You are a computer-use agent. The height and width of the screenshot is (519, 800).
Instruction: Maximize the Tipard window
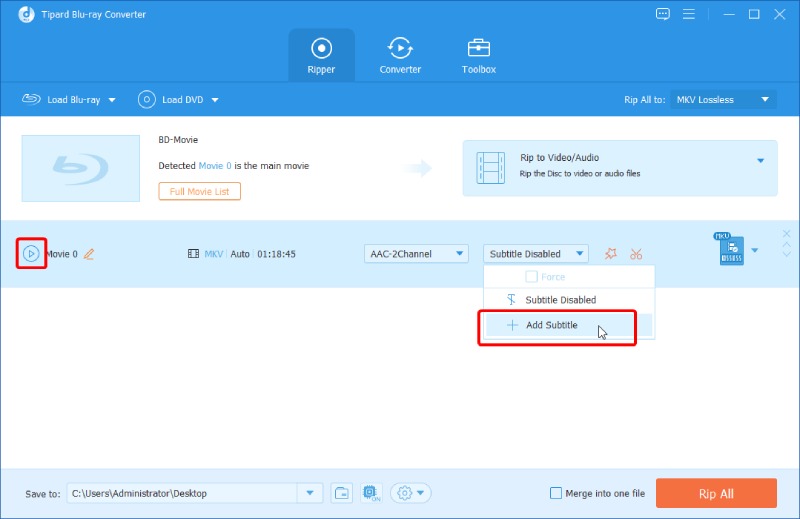click(754, 14)
